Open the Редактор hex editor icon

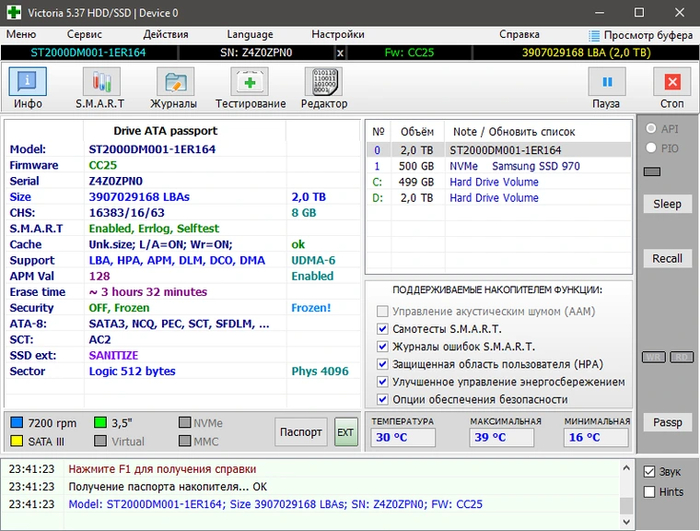pyautogui.click(x=323, y=82)
